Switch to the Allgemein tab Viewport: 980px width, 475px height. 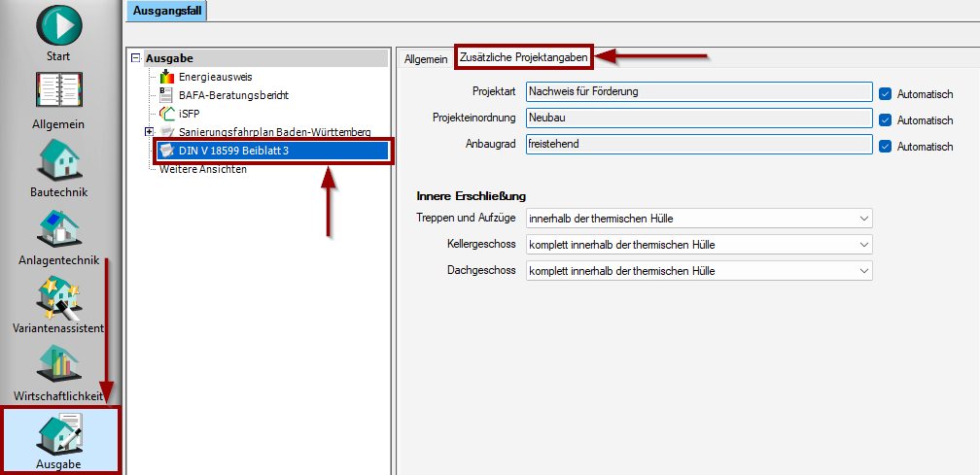(x=426, y=59)
